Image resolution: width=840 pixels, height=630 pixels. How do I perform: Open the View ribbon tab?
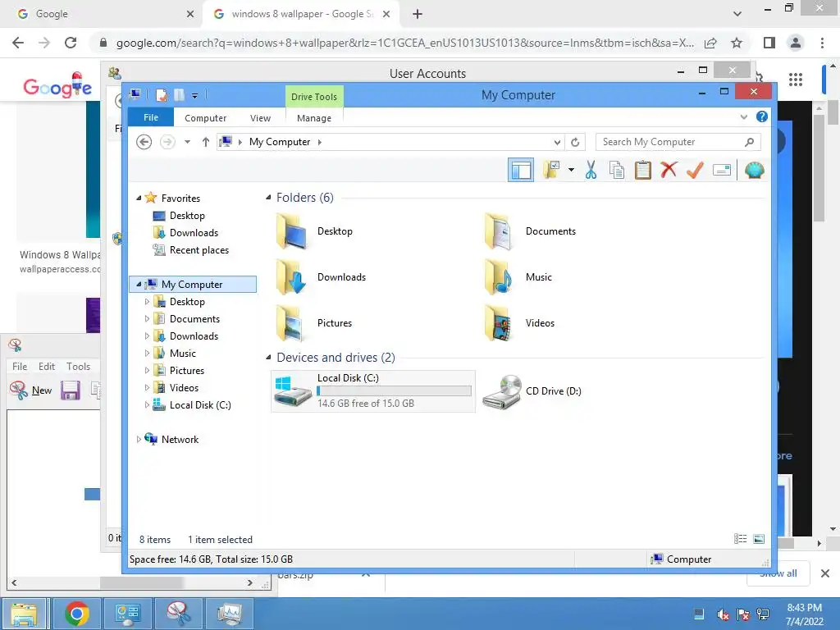click(260, 118)
